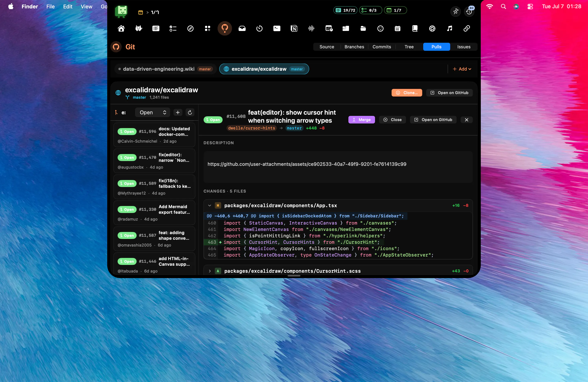The width and height of the screenshot is (588, 382).
Task: Switch to the Issues tab
Action: point(464,47)
